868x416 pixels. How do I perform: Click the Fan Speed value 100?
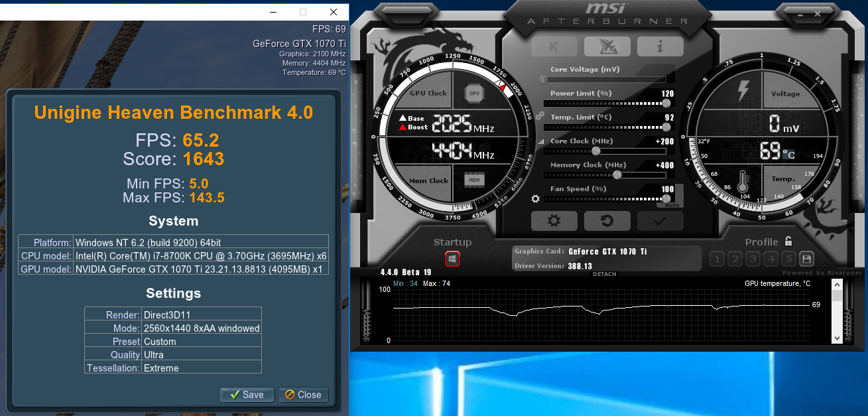(x=667, y=189)
